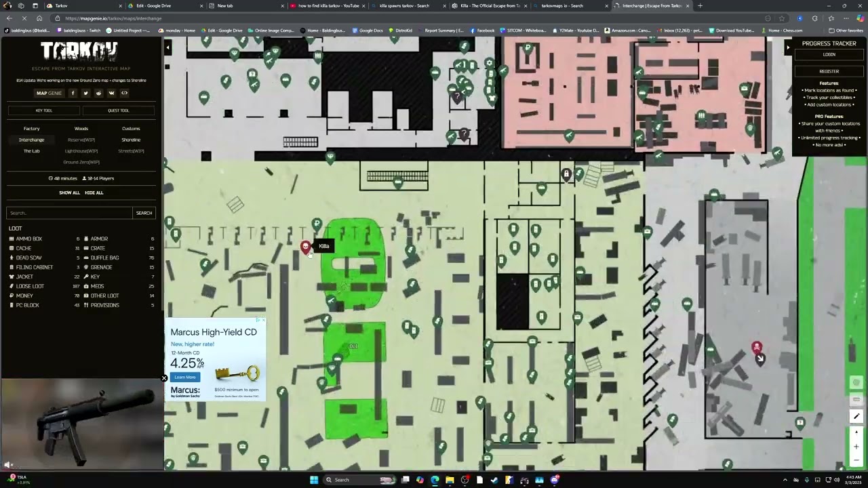Switch to the Factory map
Viewport: 868px width, 488px height.
(31, 128)
